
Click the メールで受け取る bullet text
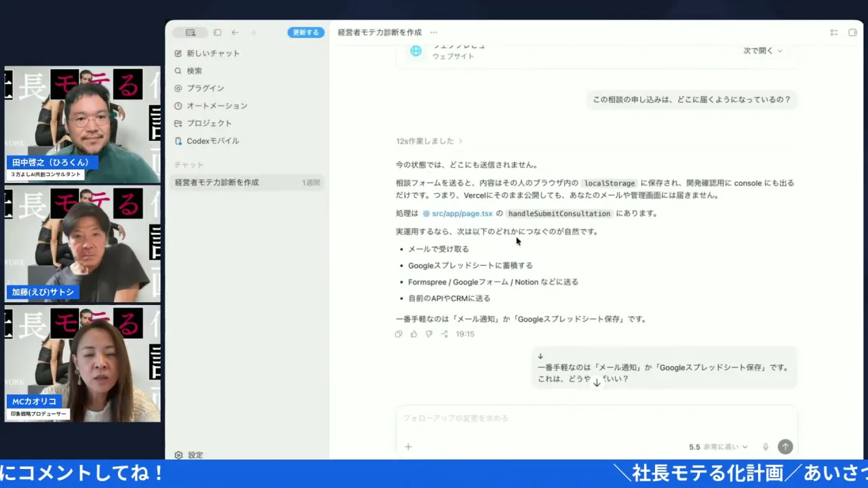pos(438,249)
